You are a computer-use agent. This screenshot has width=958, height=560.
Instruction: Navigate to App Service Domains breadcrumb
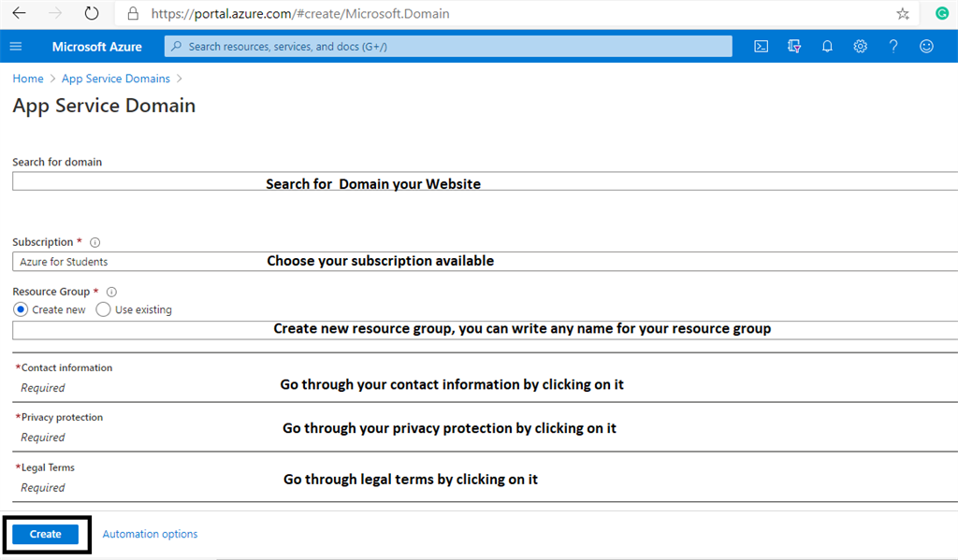[115, 79]
